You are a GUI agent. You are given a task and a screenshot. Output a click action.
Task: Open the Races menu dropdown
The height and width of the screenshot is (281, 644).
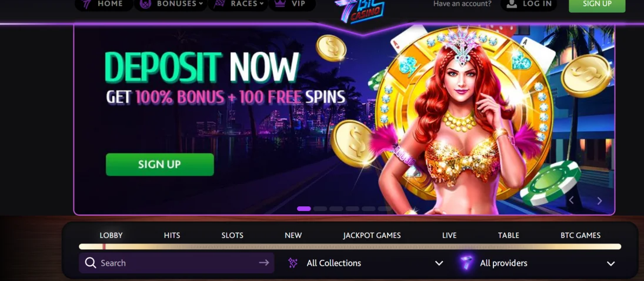pos(238,4)
